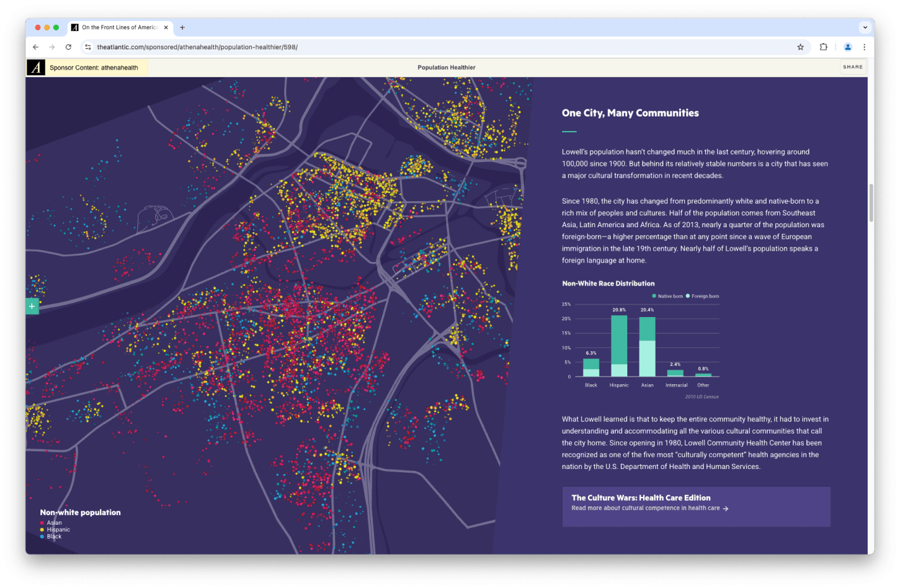The width and height of the screenshot is (900, 588).
Task: View site information icon in address bar
Action: pos(88,47)
